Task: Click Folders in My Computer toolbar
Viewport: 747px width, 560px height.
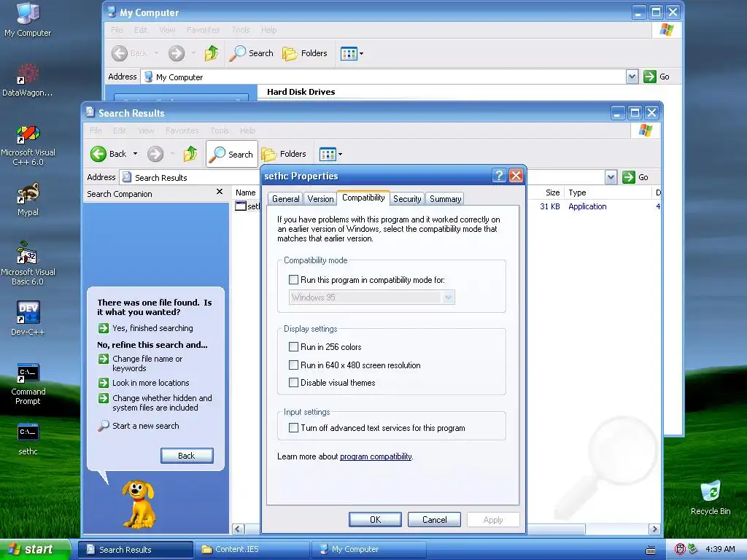Action: point(305,53)
